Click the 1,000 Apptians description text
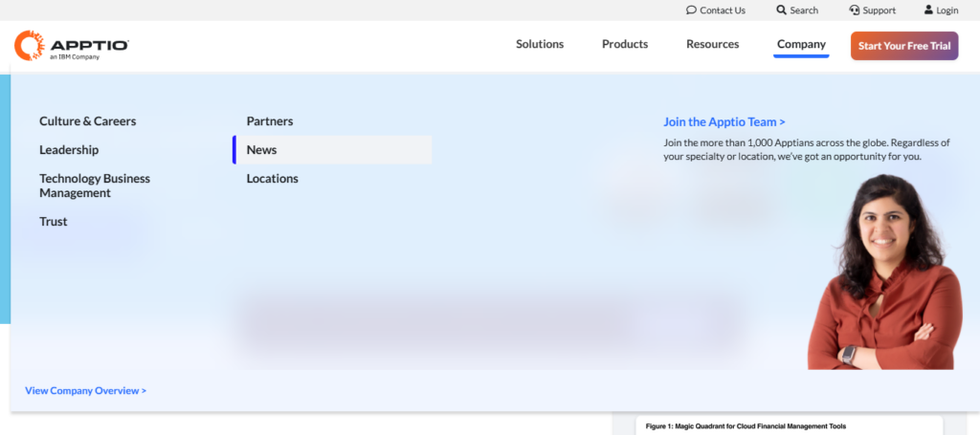The image size is (980, 435). 807,149
